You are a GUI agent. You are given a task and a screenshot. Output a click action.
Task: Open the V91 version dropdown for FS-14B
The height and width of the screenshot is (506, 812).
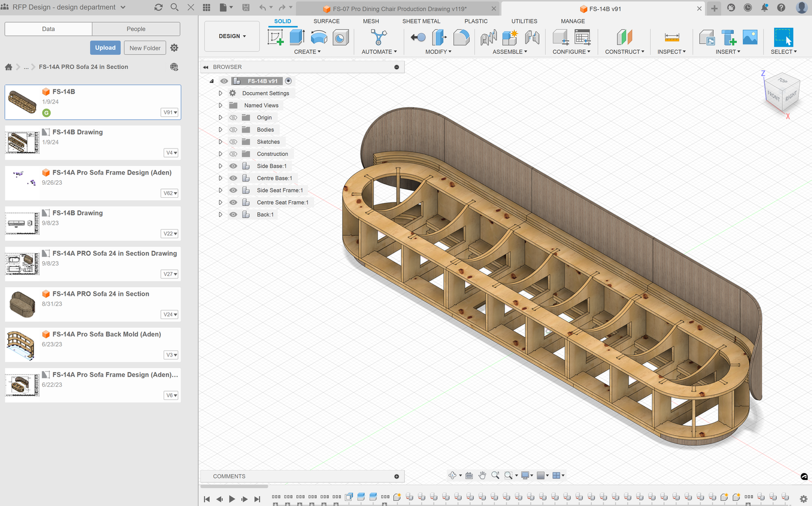click(x=170, y=112)
